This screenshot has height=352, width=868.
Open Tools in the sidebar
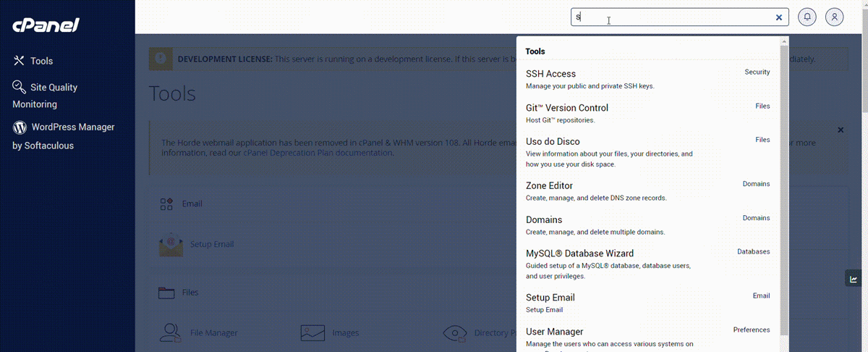[x=41, y=61]
